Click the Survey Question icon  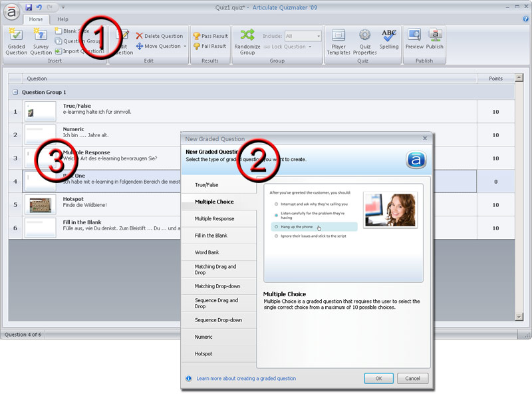[x=41, y=40]
